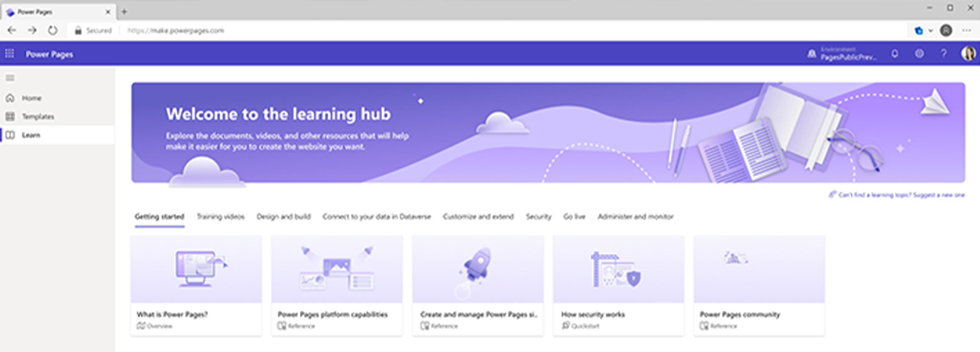Click Reference icon under Power Pages community

click(x=704, y=326)
